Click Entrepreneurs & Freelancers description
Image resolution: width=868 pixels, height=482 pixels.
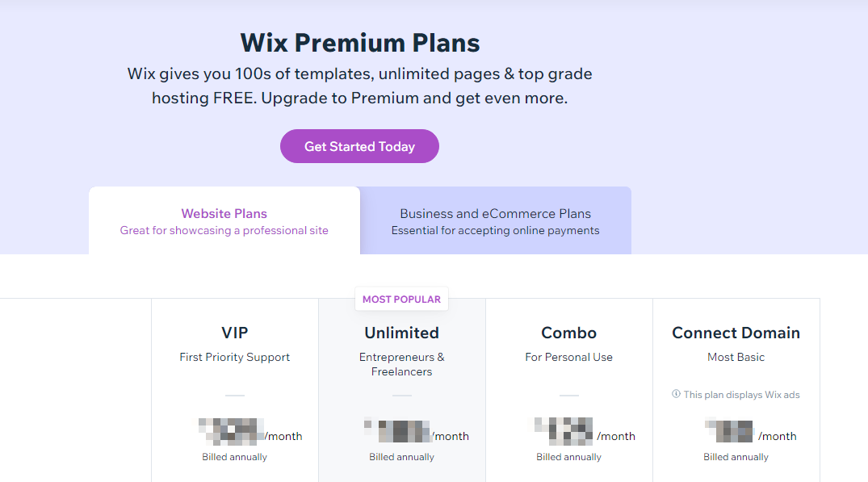coord(402,365)
